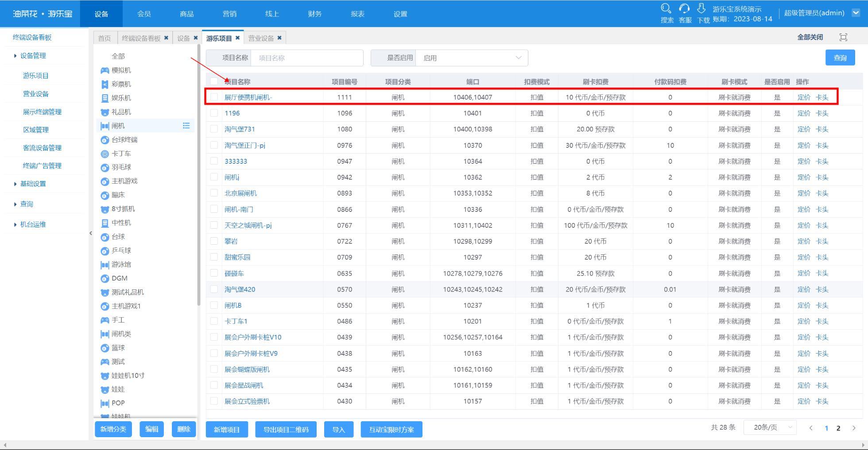The height and width of the screenshot is (450, 868).
Task: Open 营业设备 in sidebar
Action: pos(36,94)
